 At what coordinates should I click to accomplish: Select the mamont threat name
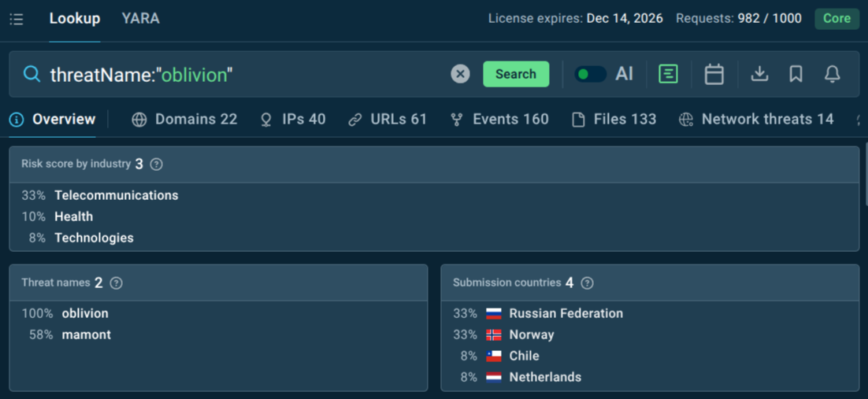coord(86,334)
